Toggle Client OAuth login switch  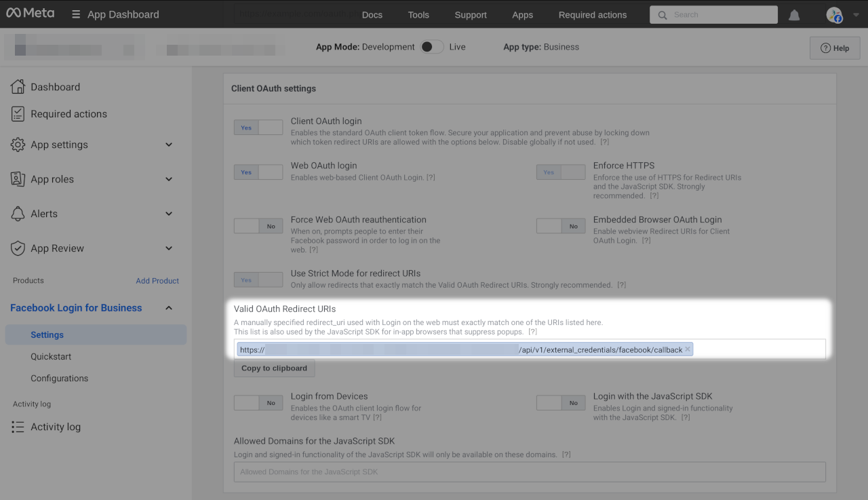point(258,128)
